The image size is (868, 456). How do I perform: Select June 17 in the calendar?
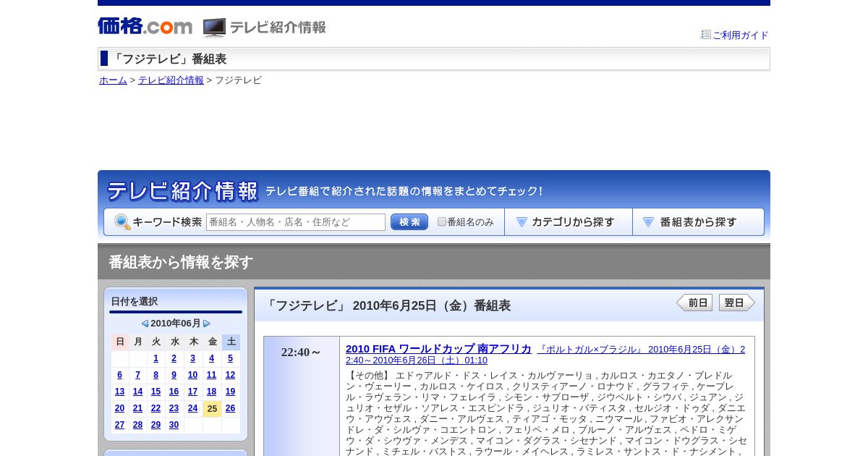pyautogui.click(x=192, y=392)
